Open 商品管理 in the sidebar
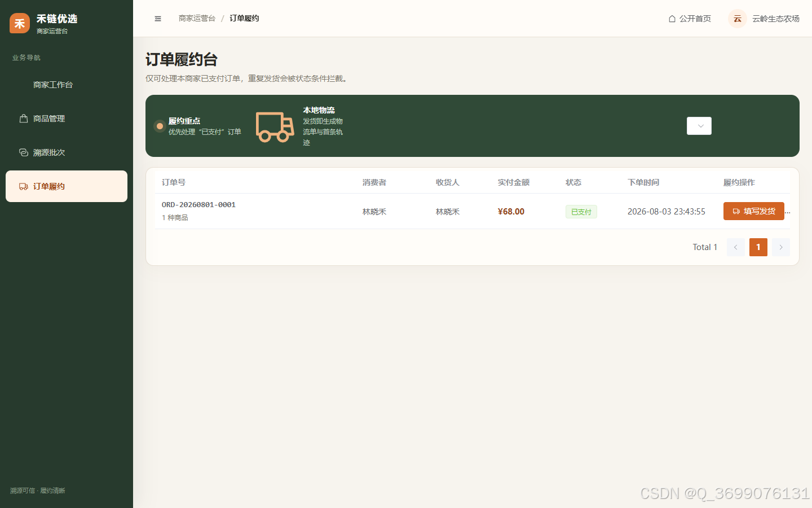This screenshot has height=508, width=812. click(67, 119)
